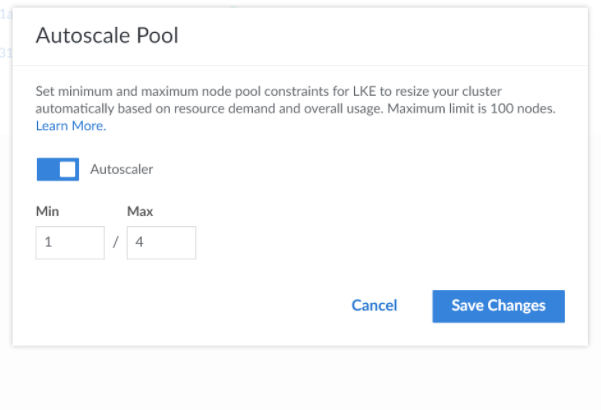Open the Learn More link
This screenshot has width=601, height=410.
point(70,126)
